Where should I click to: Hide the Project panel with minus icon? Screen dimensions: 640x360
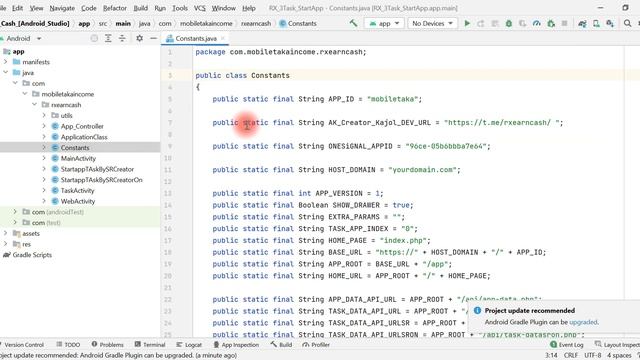click(153, 38)
